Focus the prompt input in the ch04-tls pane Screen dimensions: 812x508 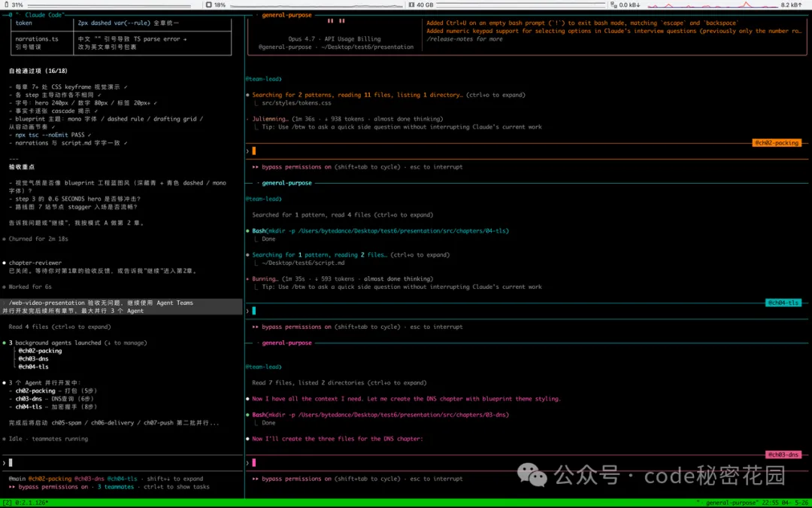(x=527, y=311)
